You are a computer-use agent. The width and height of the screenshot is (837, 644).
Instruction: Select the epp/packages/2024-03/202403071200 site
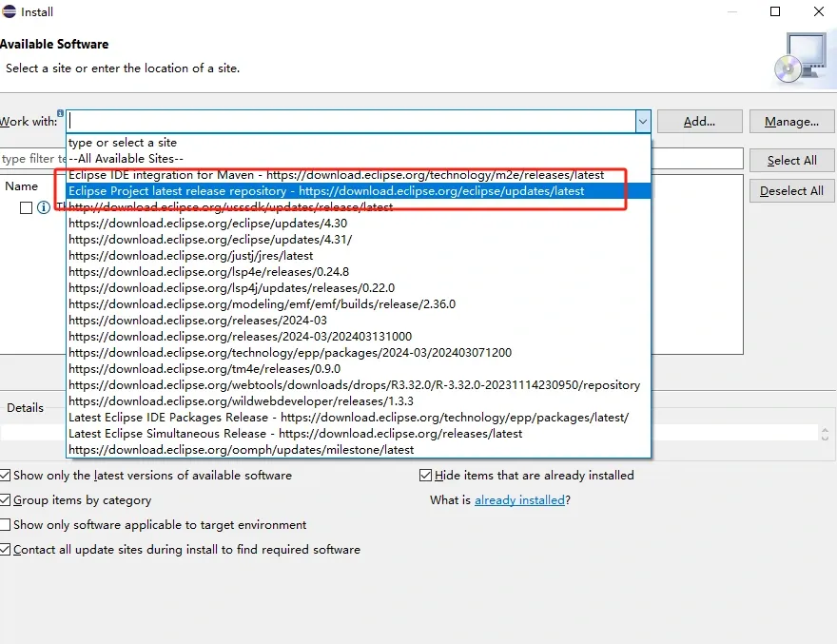pyautogui.click(x=359, y=352)
